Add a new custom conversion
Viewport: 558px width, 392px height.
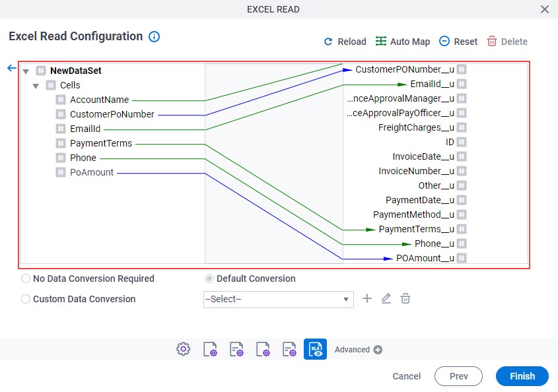[x=367, y=298]
